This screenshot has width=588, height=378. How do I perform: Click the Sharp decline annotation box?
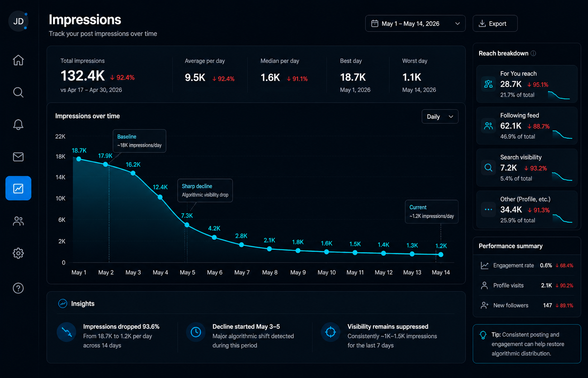pos(205,191)
